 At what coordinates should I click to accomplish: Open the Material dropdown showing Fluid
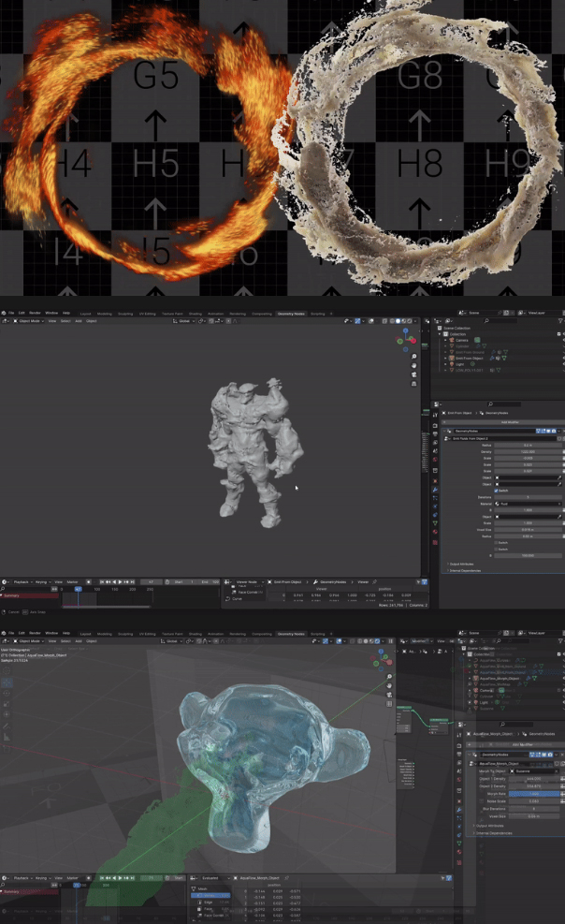(x=528, y=504)
